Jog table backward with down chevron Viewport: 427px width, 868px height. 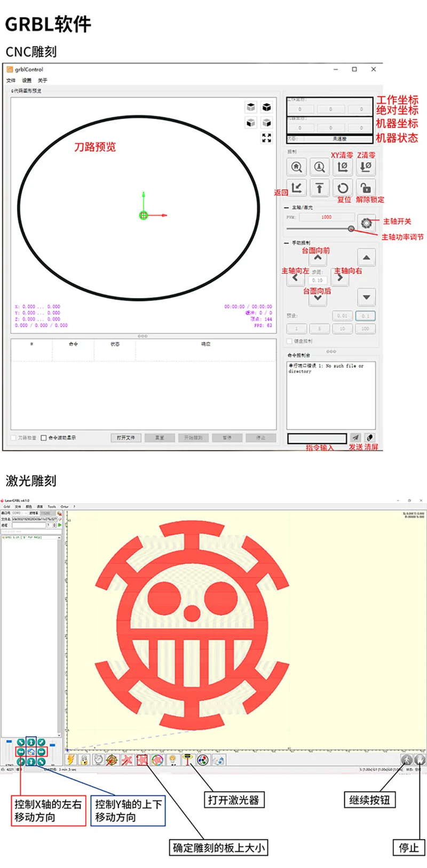tap(318, 298)
